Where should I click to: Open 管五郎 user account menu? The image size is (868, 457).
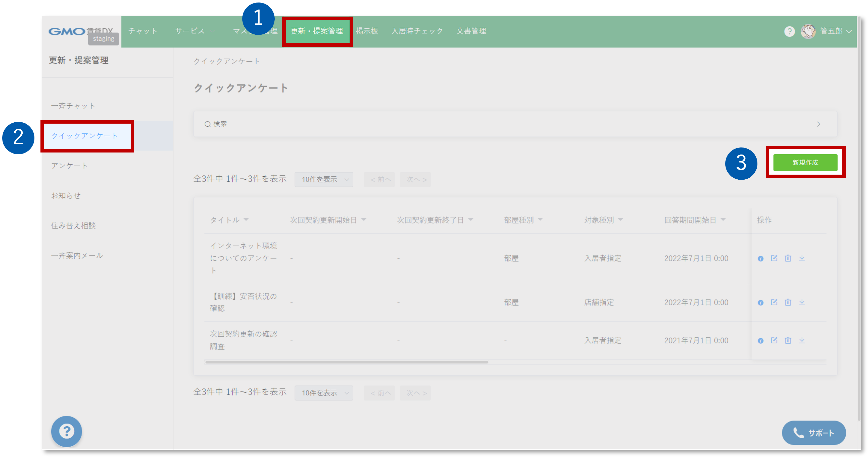click(831, 31)
